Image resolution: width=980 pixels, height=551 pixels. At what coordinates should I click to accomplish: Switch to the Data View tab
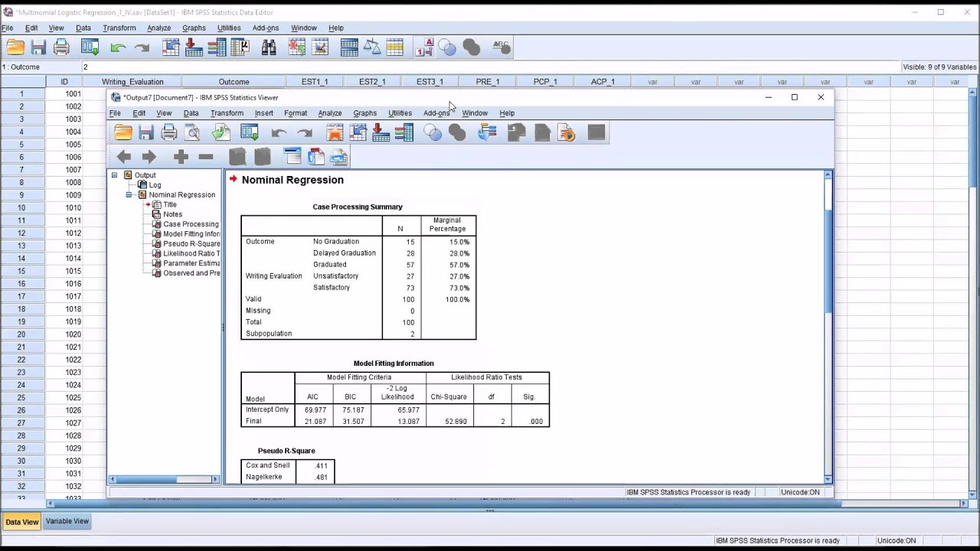pos(21,522)
